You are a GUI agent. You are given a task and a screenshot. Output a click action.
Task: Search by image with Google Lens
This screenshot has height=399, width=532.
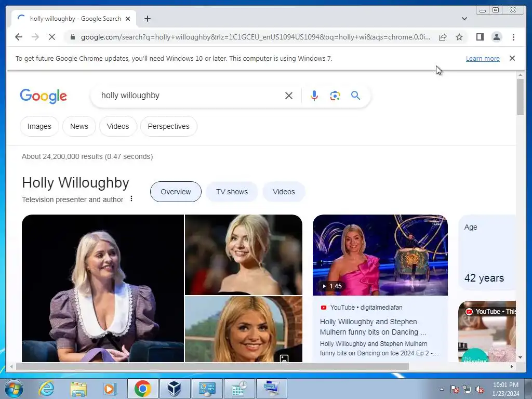coord(335,96)
